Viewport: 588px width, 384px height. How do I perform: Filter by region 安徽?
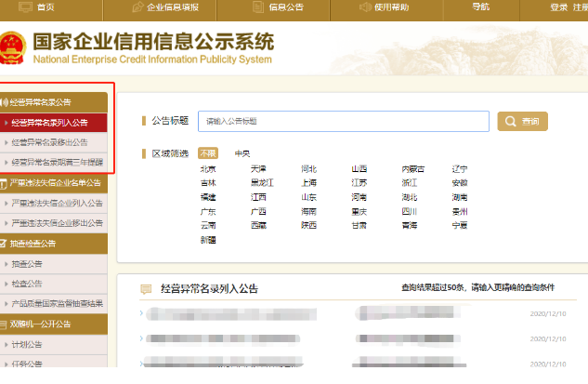(x=460, y=183)
